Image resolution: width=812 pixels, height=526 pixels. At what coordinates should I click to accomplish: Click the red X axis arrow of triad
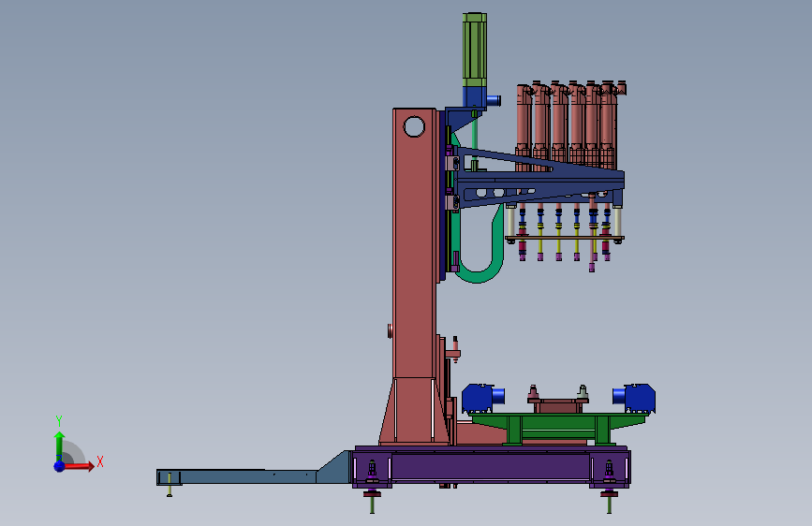[78, 466]
